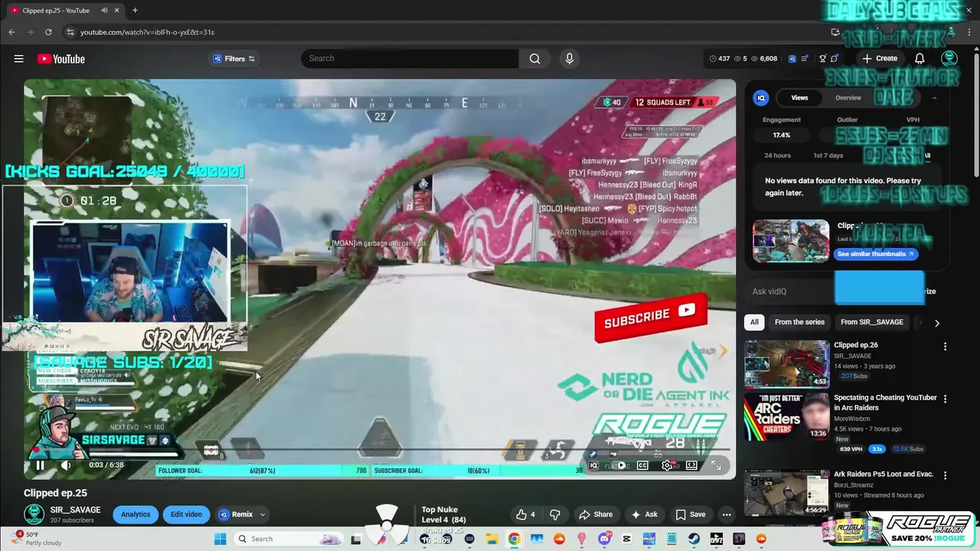The height and width of the screenshot is (551, 980).
Task: Open the account avatar menu
Action: (x=949, y=59)
